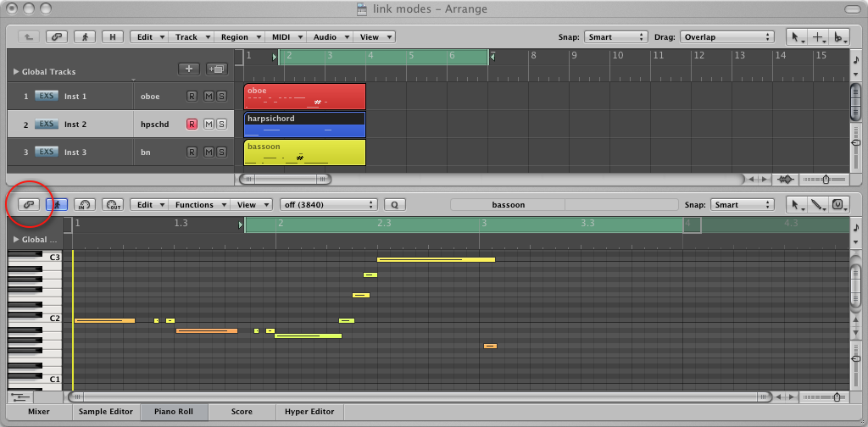Image resolution: width=868 pixels, height=427 pixels.
Task: Expand Global tracks in Piano Roll
Action: [x=16, y=240]
